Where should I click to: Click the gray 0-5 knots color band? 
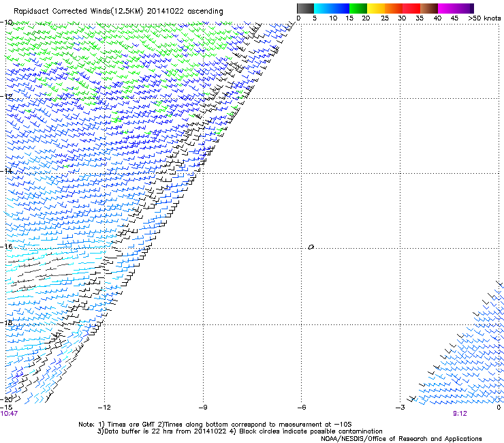click(305, 8)
